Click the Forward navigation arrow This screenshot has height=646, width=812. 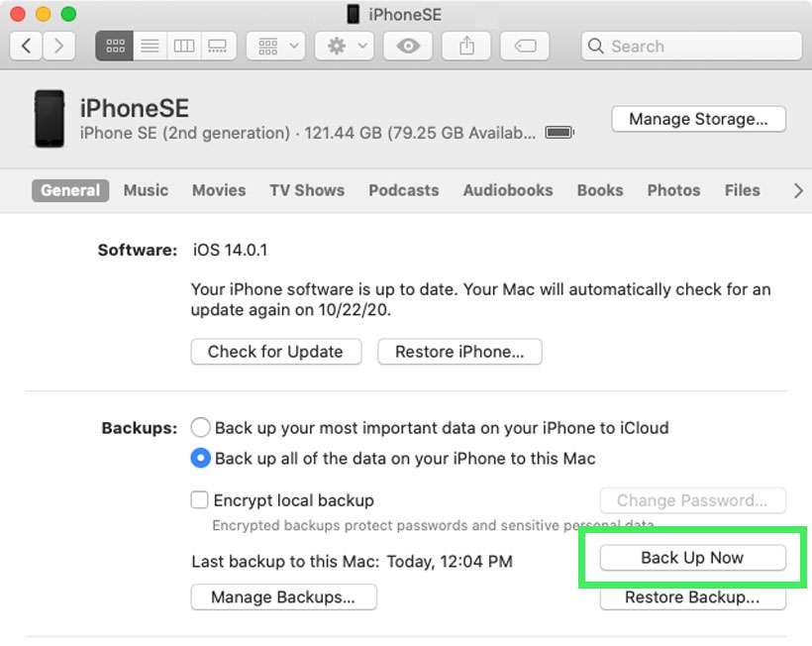coord(59,46)
